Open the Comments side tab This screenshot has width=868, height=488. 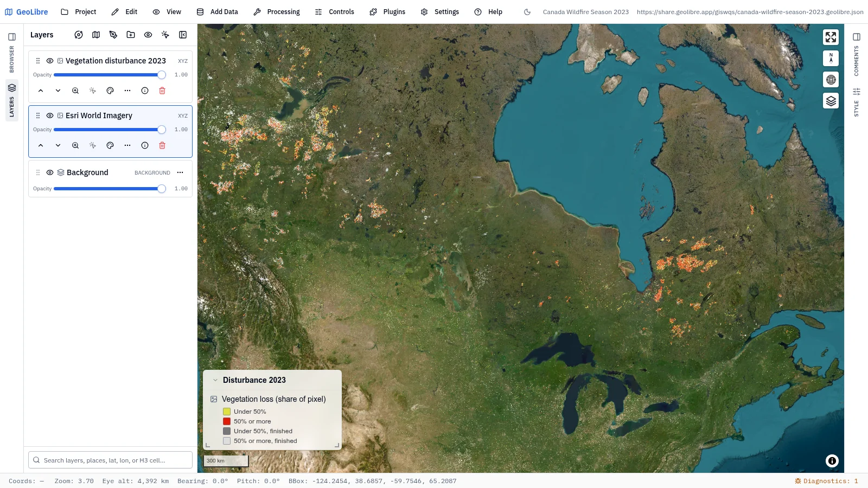tap(857, 61)
